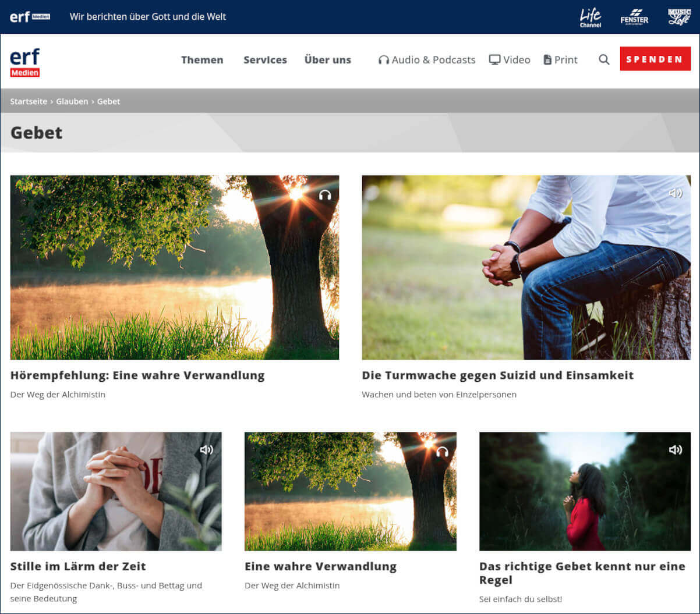Image resolution: width=700 pixels, height=614 pixels.
Task: Click the ERF Medien main logo
Action: 25,63
